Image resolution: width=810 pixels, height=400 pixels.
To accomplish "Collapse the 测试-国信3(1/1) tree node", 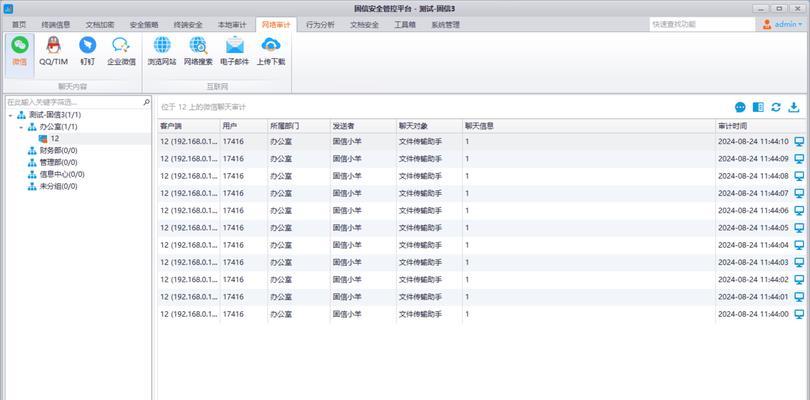I will pyautogui.click(x=10, y=115).
